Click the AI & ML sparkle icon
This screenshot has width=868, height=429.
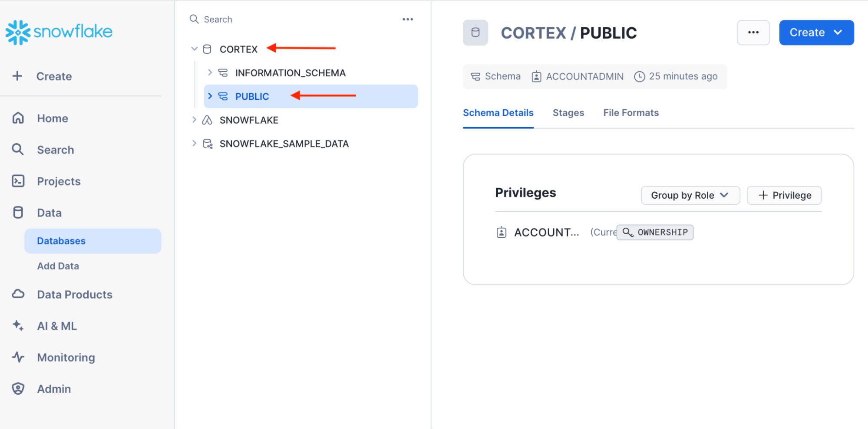tap(18, 325)
